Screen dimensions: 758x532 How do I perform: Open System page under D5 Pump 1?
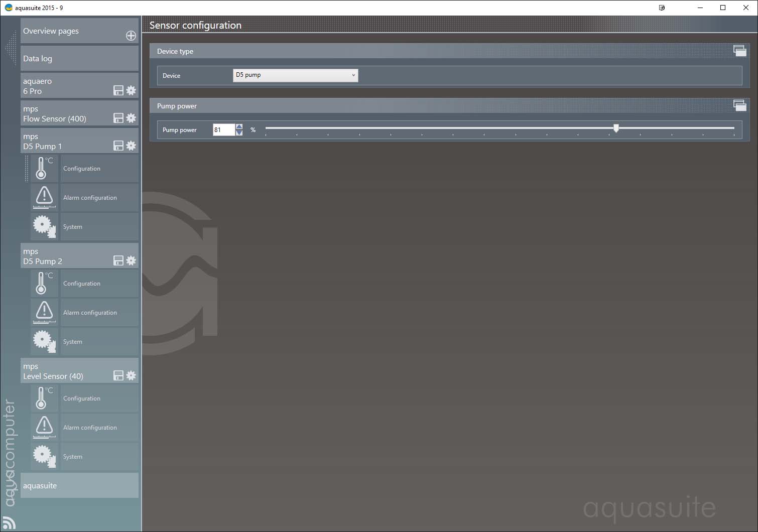99,227
